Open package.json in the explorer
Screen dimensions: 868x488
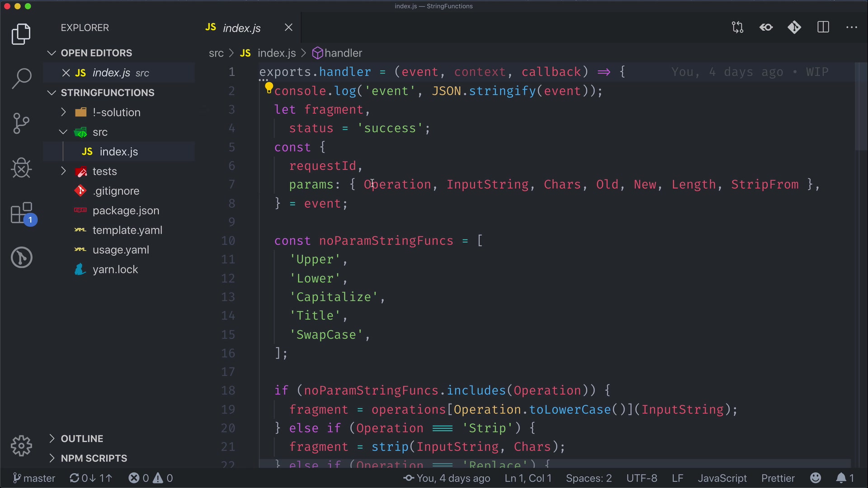(x=126, y=211)
